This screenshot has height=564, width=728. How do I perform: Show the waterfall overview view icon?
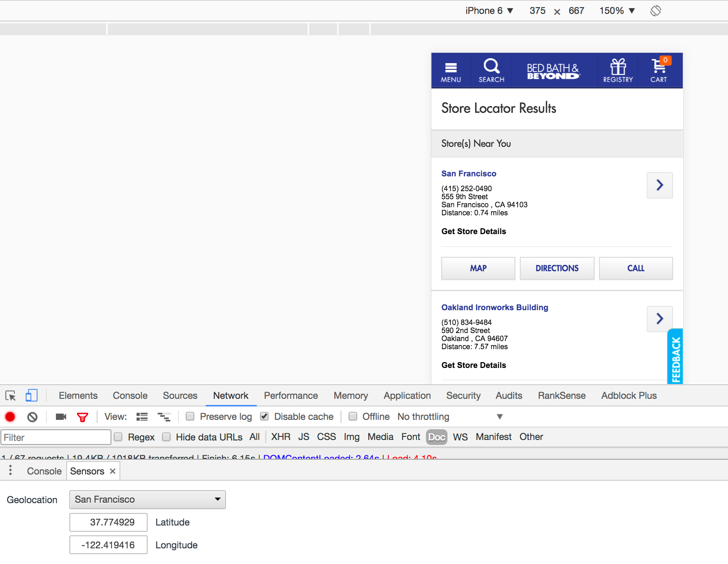(164, 417)
